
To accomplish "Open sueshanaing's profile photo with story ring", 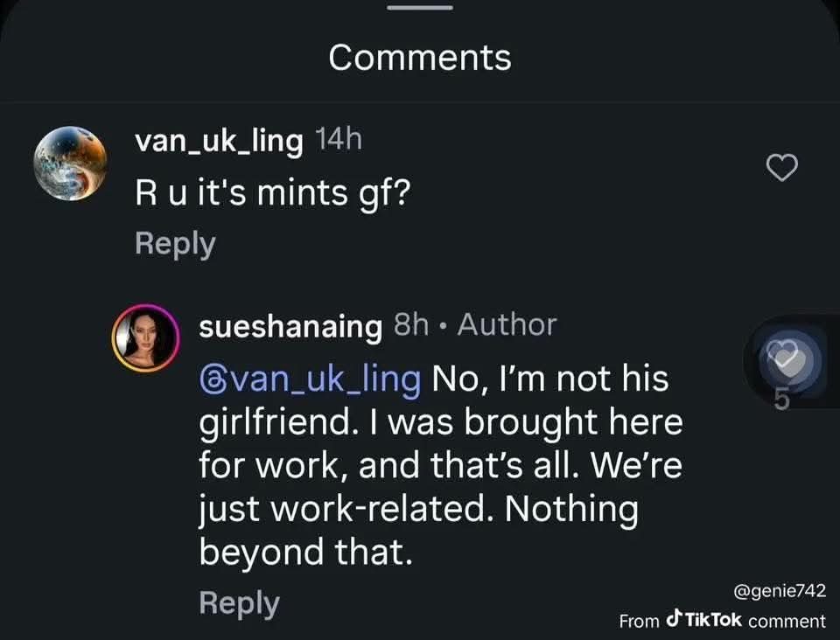I will [x=146, y=338].
